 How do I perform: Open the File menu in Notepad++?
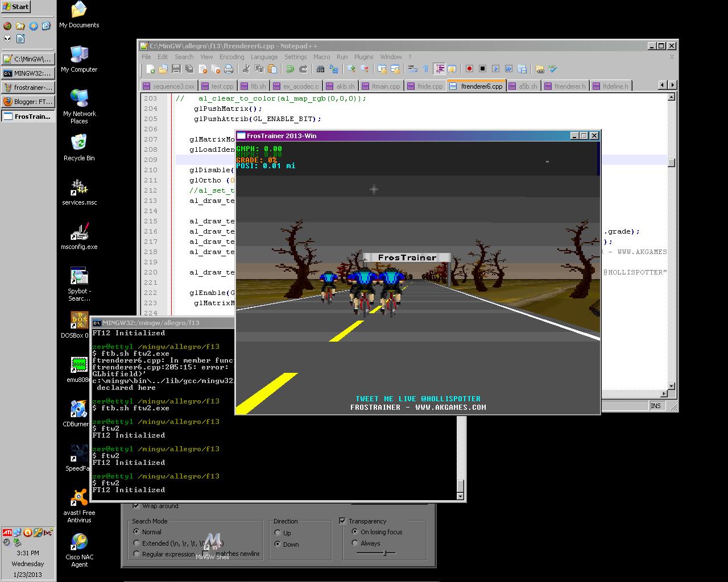[146, 57]
